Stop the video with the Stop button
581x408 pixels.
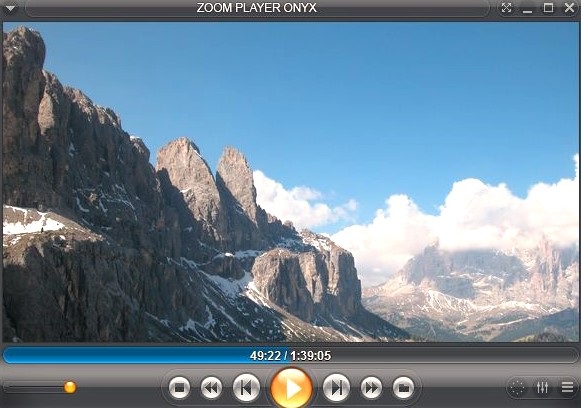179,388
